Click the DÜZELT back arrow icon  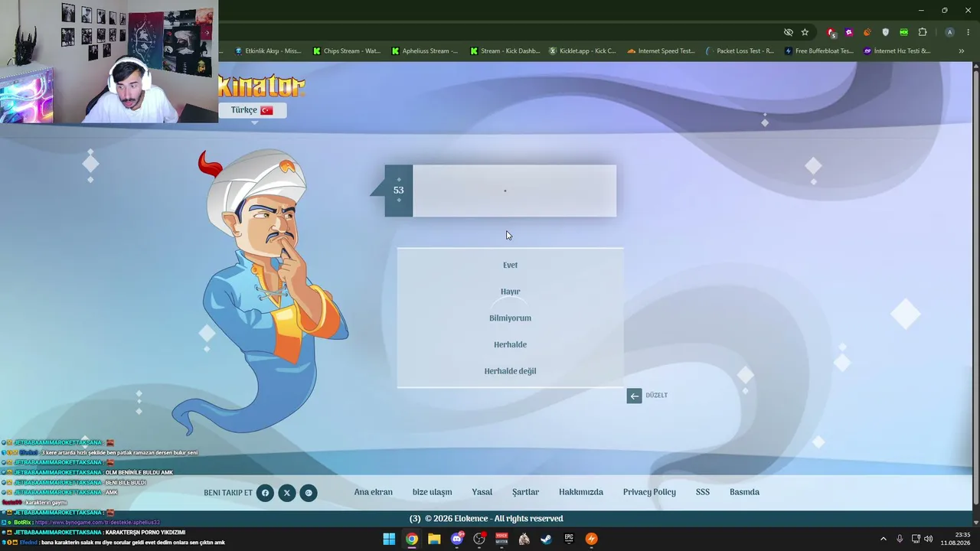click(x=634, y=396)
